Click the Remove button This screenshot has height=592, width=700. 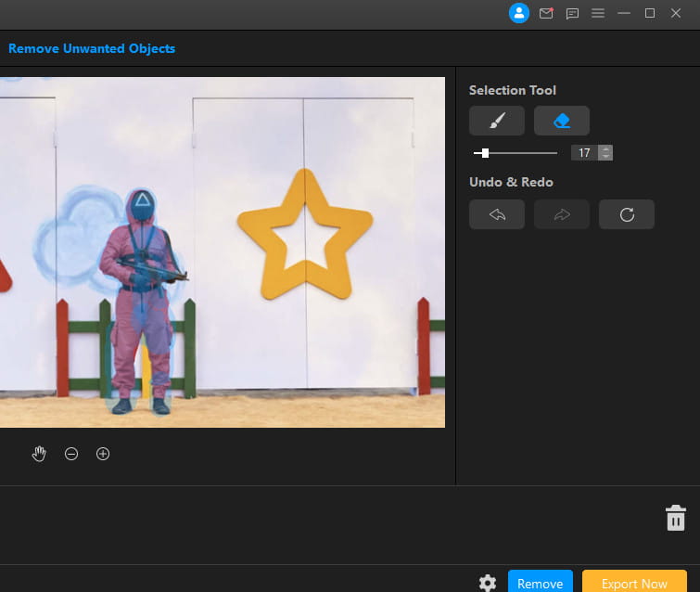(x=541, y=582)
